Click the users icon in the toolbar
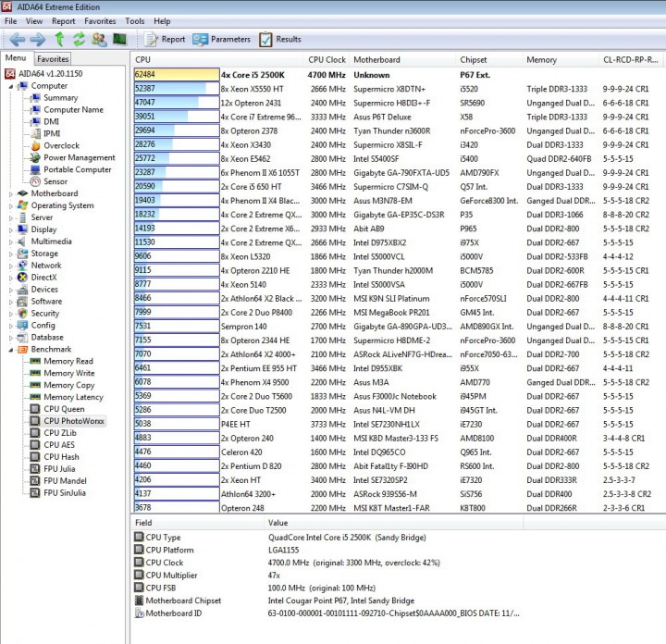 [99, 40]
